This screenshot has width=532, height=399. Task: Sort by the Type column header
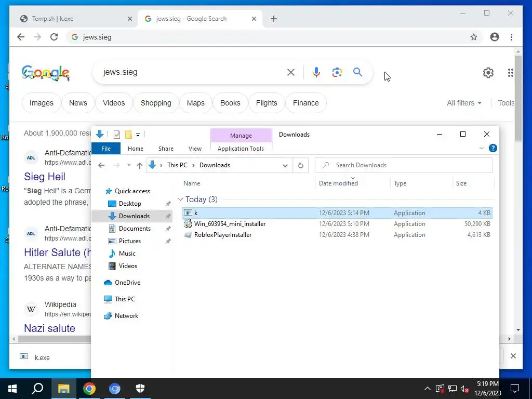[400, 183]
